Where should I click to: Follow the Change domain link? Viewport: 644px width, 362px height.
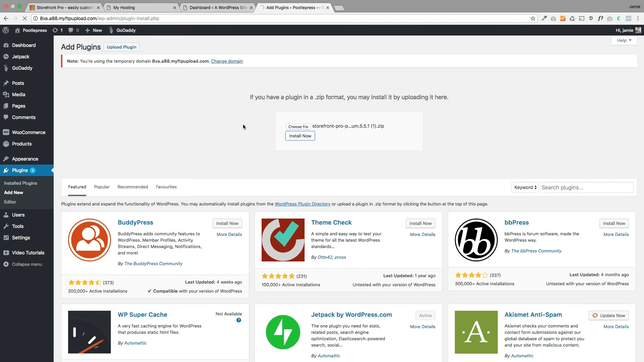click(227, 61)
